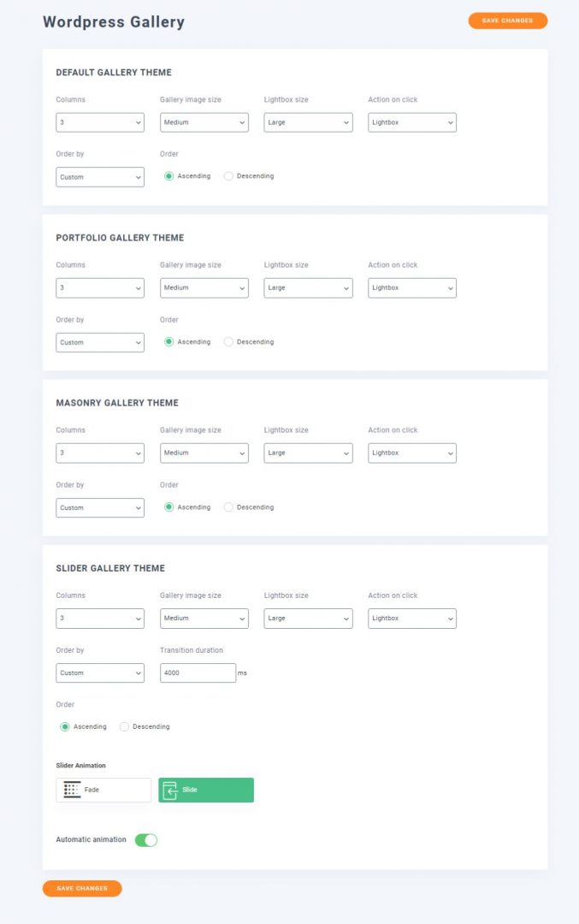The image size is (579, 924).
Task: Expand Gallery image size in Portfolio theme
Action: (204, 287)
